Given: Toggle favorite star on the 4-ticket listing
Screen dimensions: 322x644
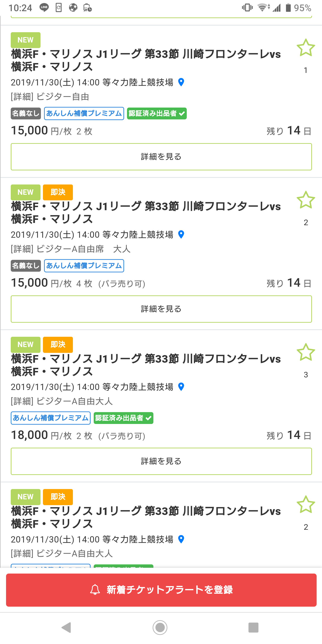Looking at the screenshot, I should 305,200.
